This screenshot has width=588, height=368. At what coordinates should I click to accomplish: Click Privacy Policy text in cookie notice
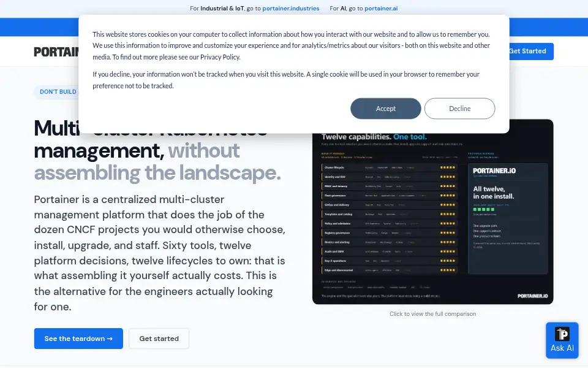220,57
